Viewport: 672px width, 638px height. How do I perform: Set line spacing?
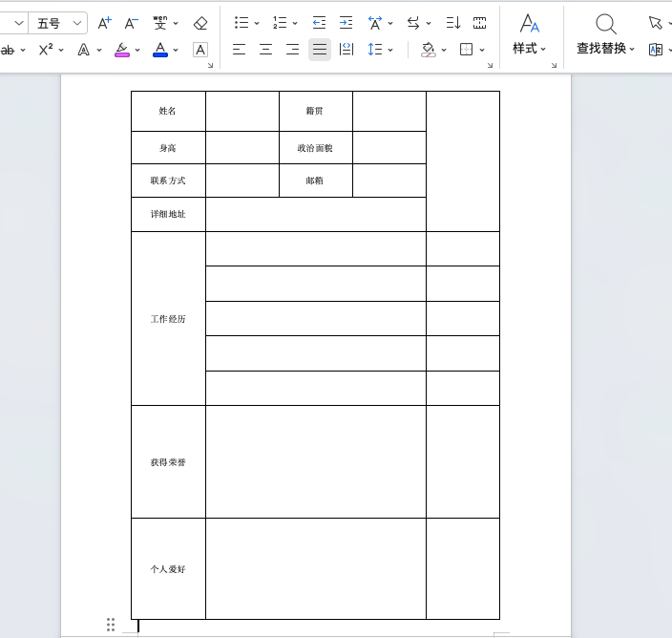[x=375, y=50]
